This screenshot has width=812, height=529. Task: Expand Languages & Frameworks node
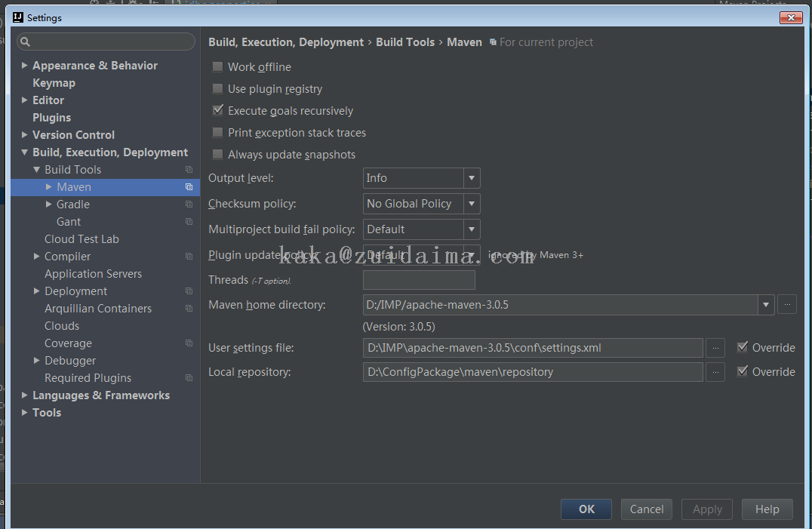pos(24,395)
